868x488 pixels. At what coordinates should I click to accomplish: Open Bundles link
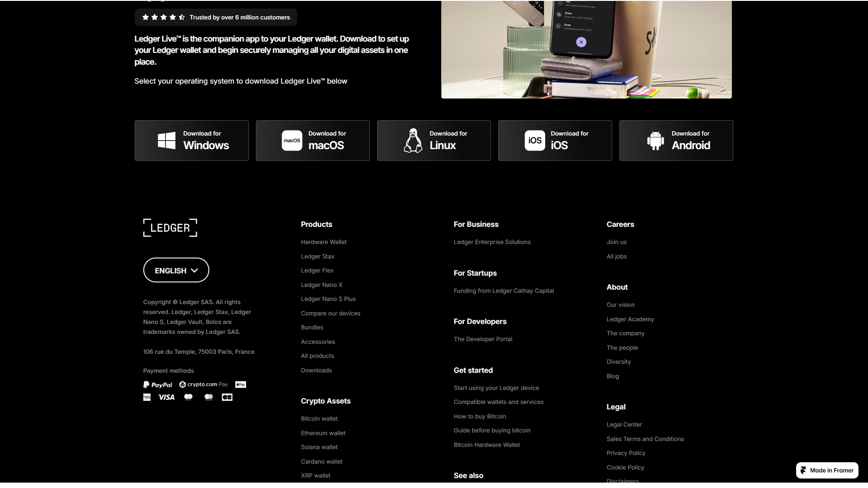click(312, 328)
